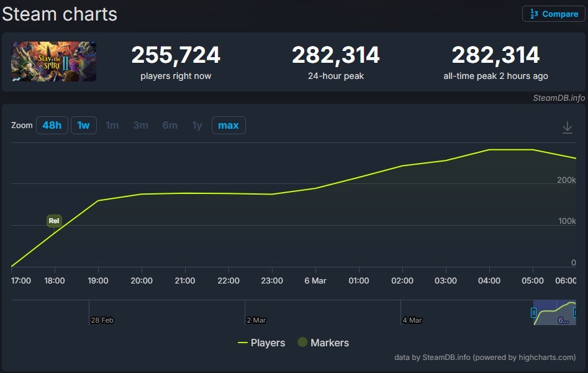Click the green 'Rel' release marker on chart
The width and height of the screenshot is (588, 373).
click(53, 221)
